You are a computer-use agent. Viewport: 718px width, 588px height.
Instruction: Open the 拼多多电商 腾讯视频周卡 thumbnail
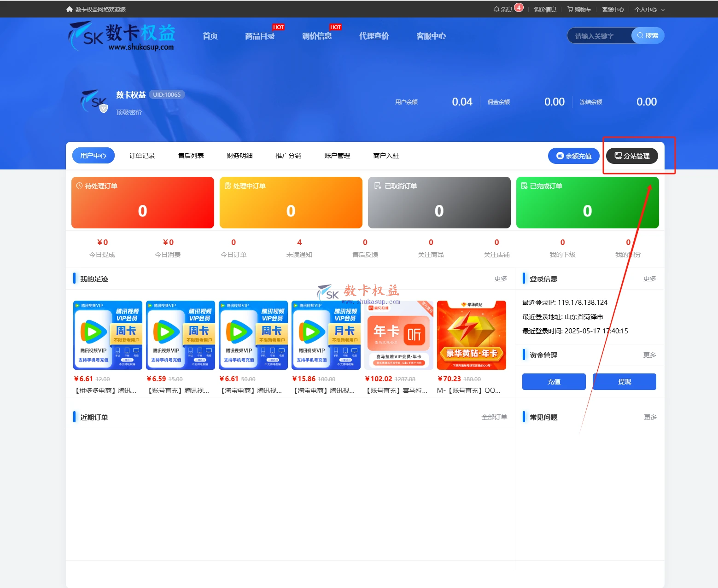(108, 335)
